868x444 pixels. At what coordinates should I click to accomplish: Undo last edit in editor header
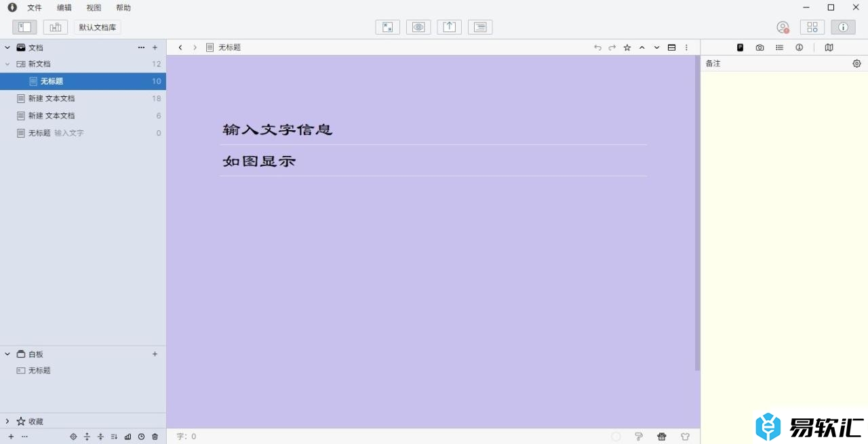[597, 47]
